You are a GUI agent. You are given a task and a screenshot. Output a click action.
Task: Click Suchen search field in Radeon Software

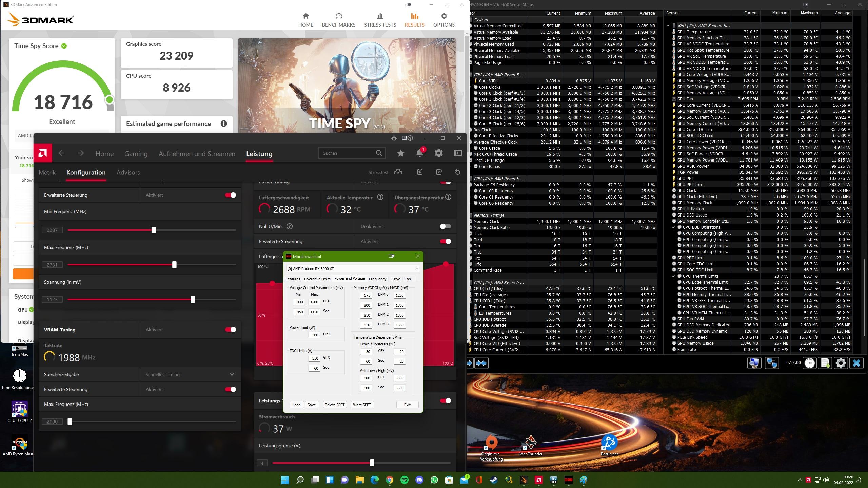click(352, 153)
